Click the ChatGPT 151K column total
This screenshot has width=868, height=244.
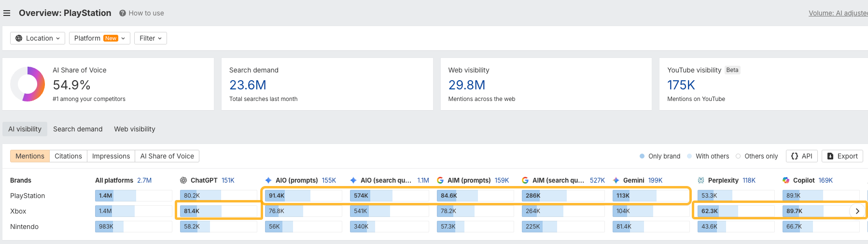click(228, 180)
